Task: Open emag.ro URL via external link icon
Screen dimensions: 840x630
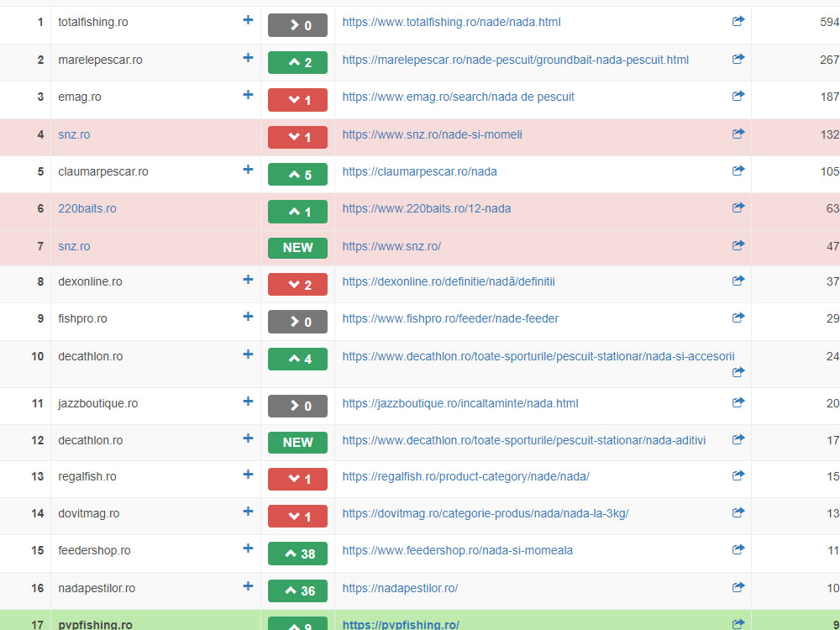Action: [x=738, y=96]
